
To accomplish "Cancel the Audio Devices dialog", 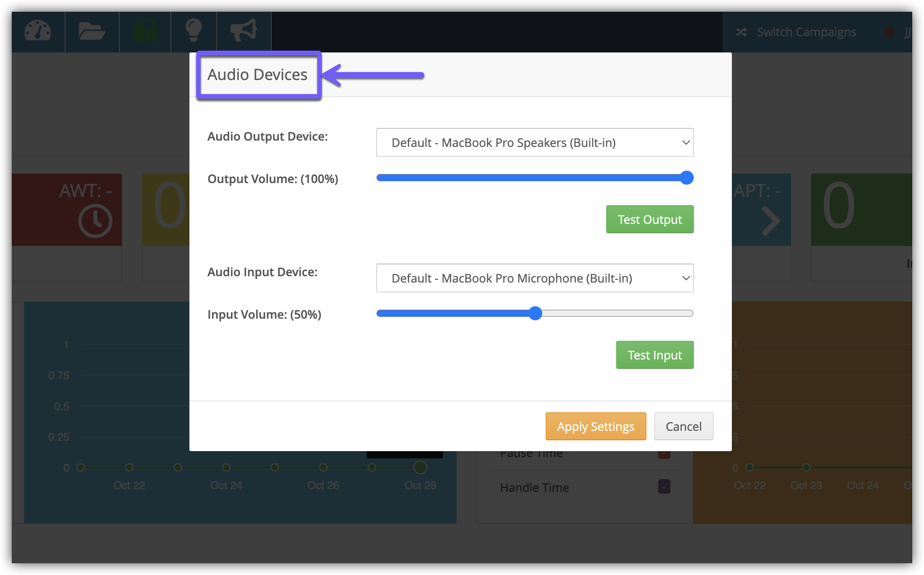I will (684, 426).
